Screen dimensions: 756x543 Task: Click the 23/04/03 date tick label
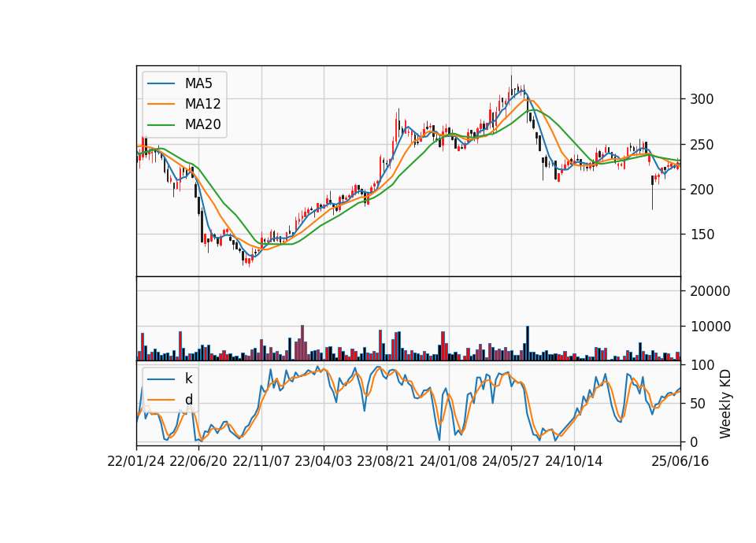pos(324,461)
